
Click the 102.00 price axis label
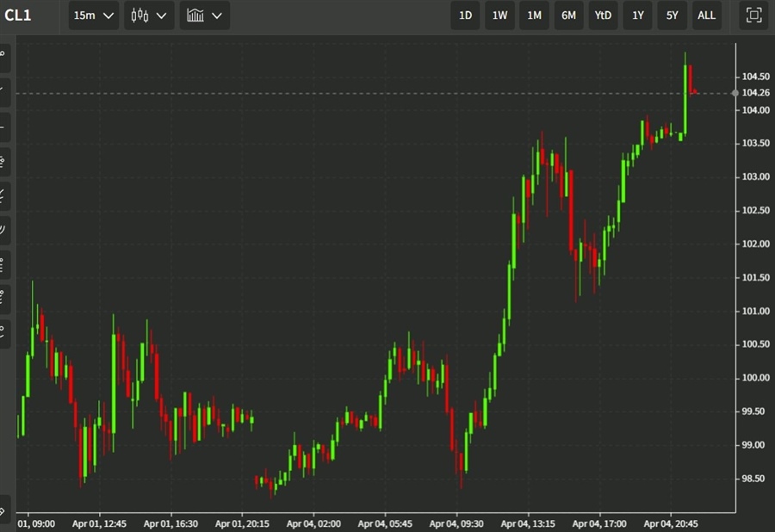(756, 244)
